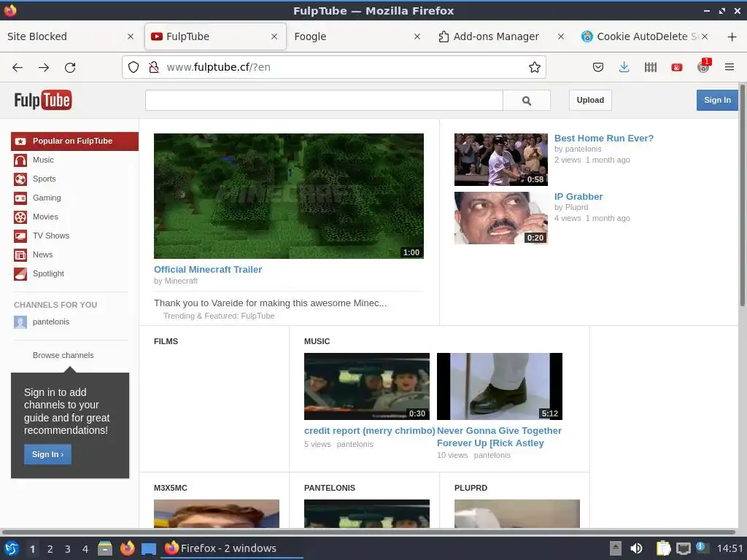The width and height of the screenshot is (747, 560).
Task: Open the tracking protection shield icon
Action: click(x=133, y=67)
